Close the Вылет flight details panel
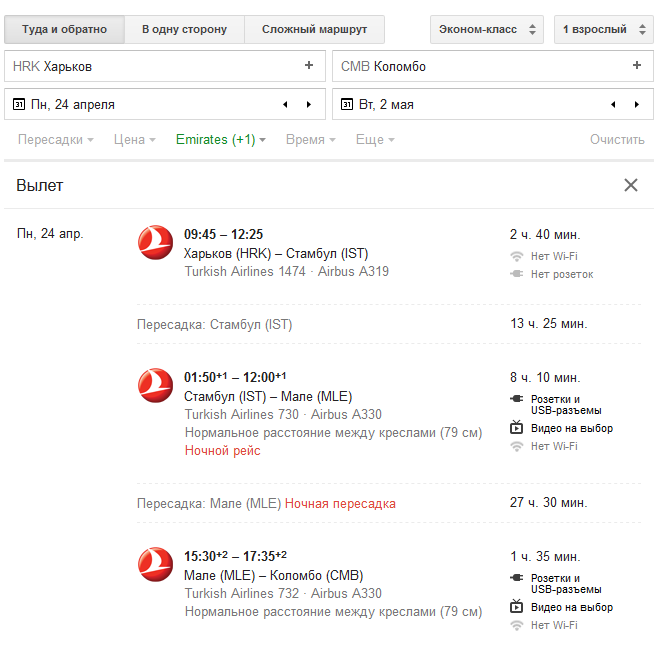The width and height of the screenshot is (664, 672). click(631, 185)
